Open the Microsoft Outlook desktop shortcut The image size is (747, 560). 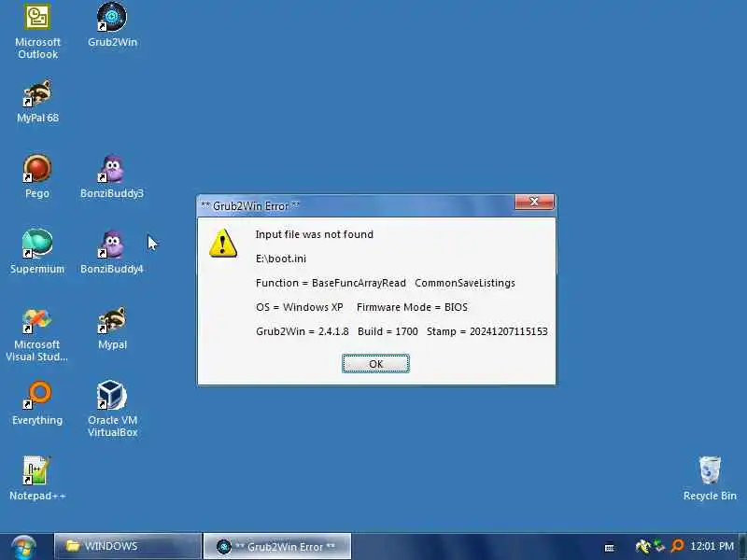pos(37,32)
